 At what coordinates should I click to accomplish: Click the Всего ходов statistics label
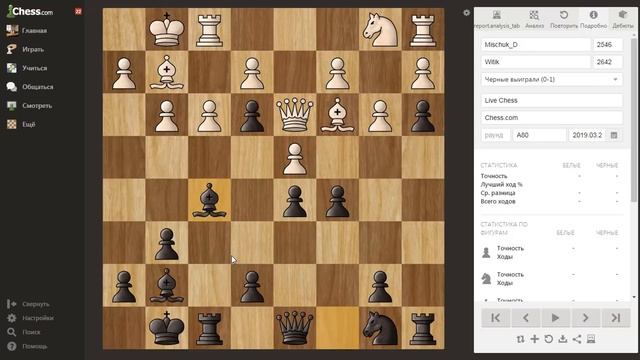(x=498, y=202)
